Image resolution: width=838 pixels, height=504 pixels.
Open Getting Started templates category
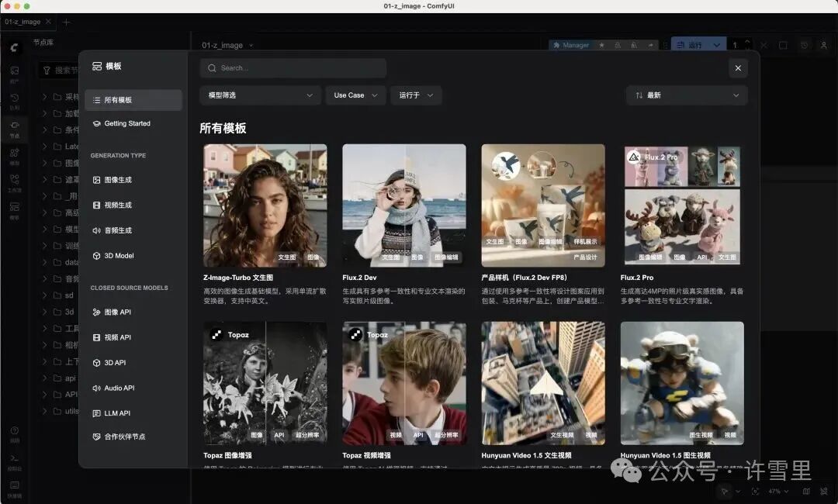(133, 123)
